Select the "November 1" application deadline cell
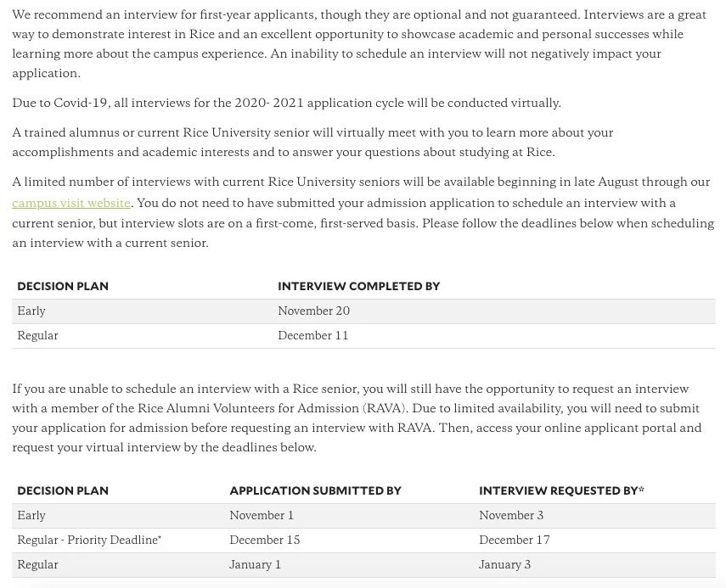This screenshot has height=588, width=726. (x=261, y=516)
